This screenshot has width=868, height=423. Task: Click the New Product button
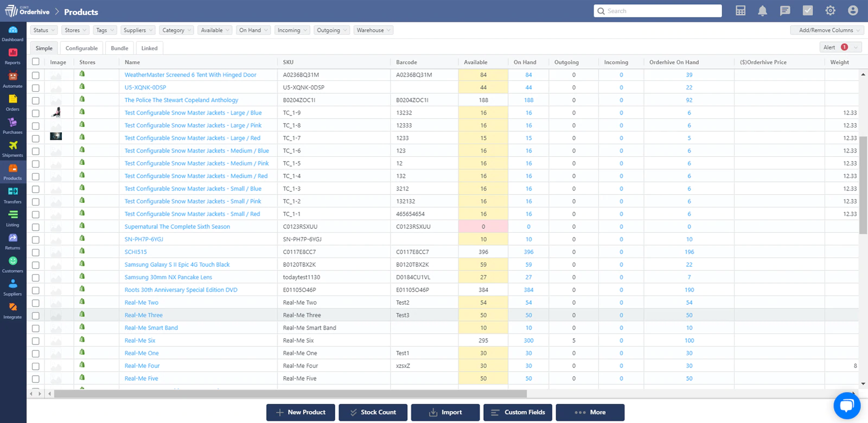click(301, 412)
